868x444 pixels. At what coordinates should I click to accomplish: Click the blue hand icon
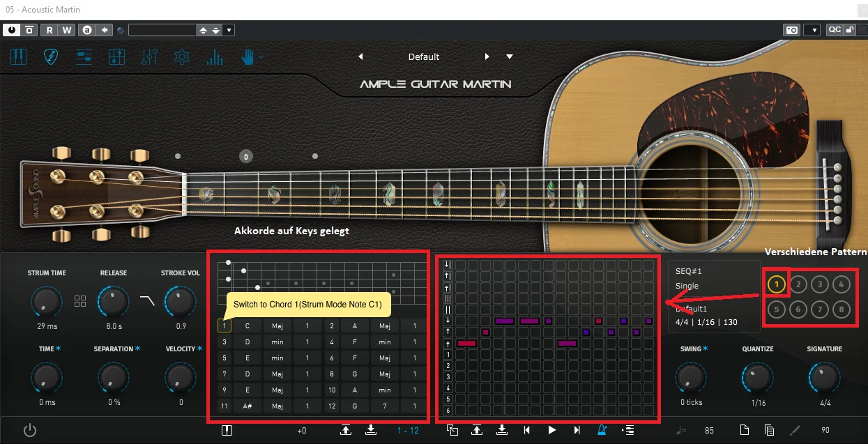pos(248,57)
